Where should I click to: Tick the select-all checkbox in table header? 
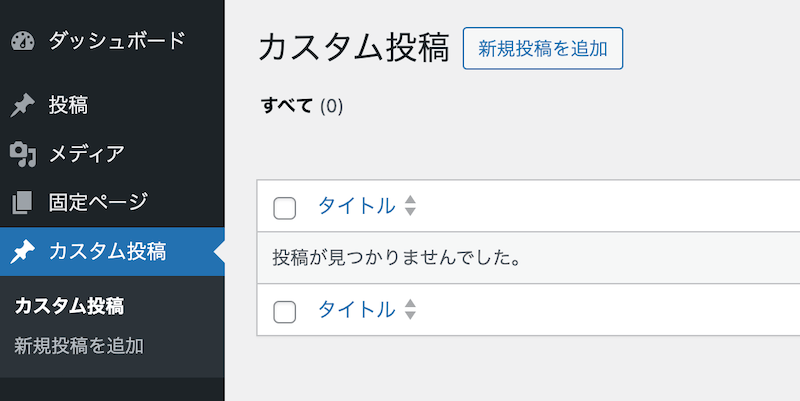285,208
